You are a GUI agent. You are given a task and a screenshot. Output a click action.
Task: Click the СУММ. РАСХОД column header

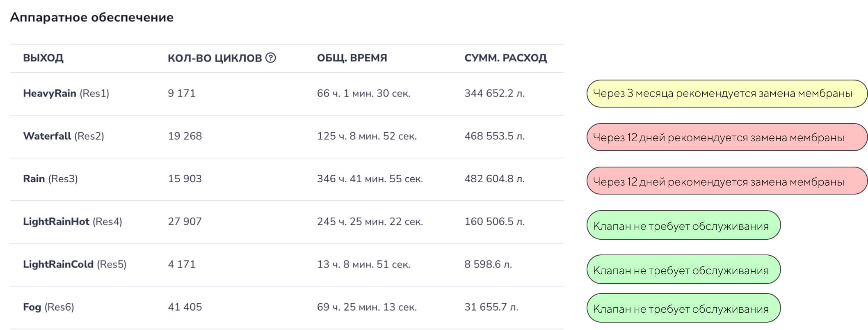pos(505,58)
